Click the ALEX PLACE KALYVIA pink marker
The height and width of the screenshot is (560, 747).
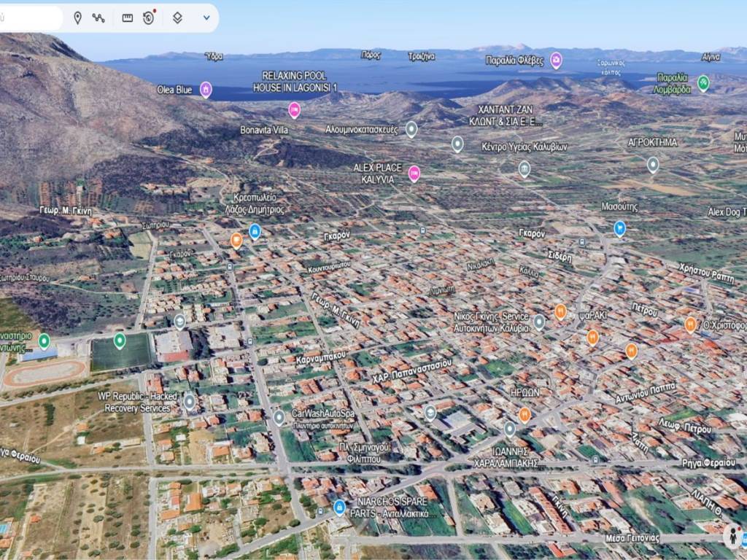coord(414,173)
